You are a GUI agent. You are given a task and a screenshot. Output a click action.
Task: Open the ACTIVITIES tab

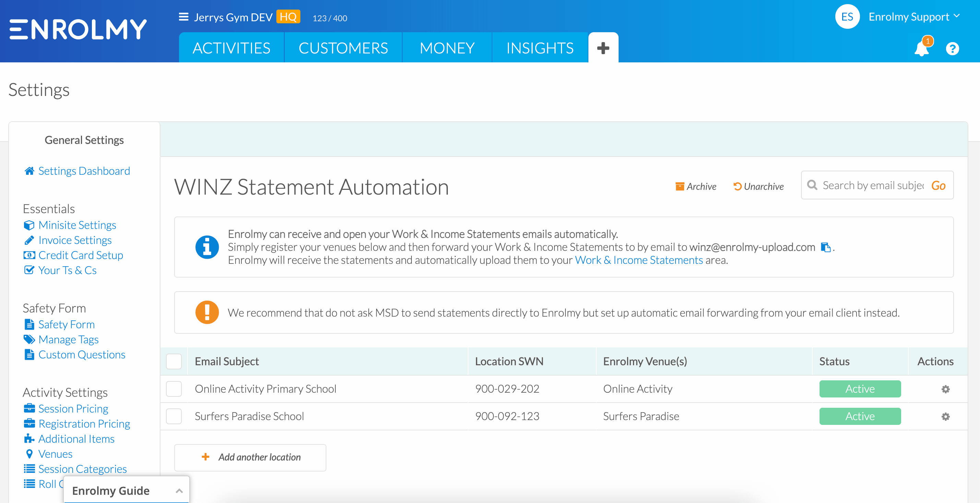tap(231, 48)
